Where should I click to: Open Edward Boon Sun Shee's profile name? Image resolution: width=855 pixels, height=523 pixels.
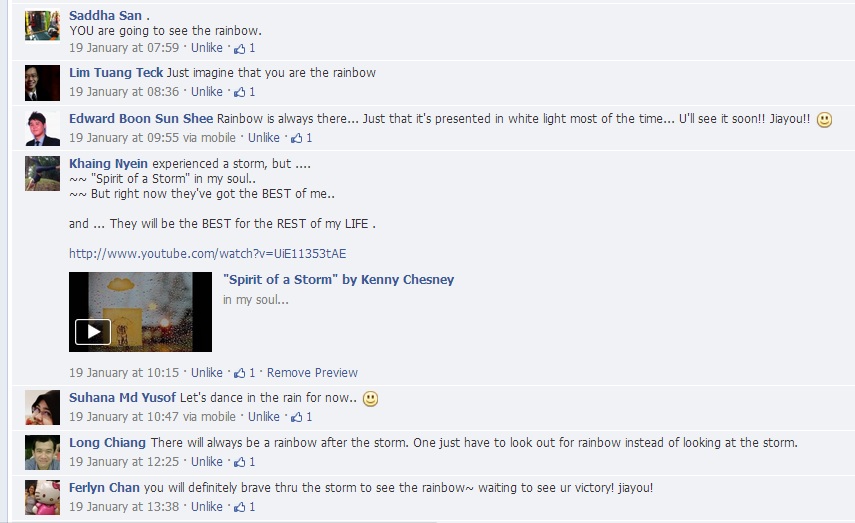coord(141,119)
